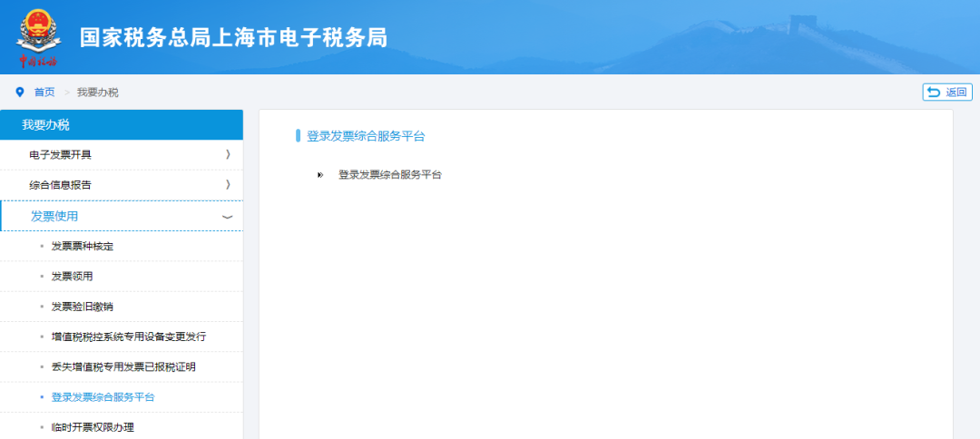Screen dimensions: 980x439
Task: Click the double-arrow bullet before 登录发票综合服务平台
Action: coord(320,175)
